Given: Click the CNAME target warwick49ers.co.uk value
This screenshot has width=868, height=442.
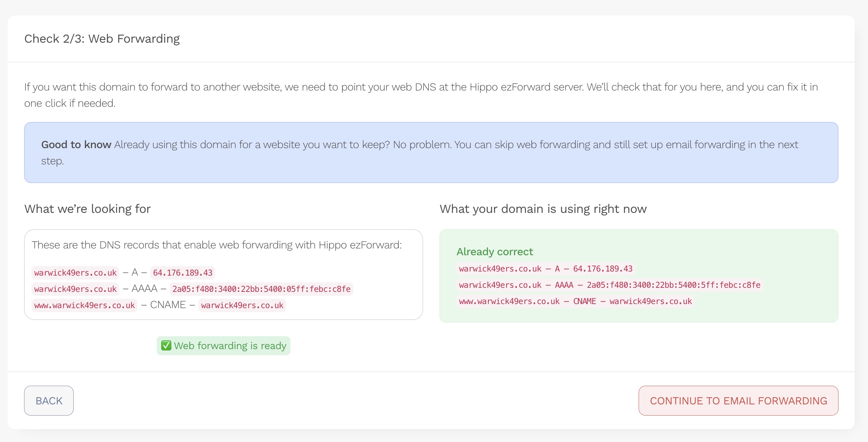Looking at the screenshot, I should coord(242,305).
